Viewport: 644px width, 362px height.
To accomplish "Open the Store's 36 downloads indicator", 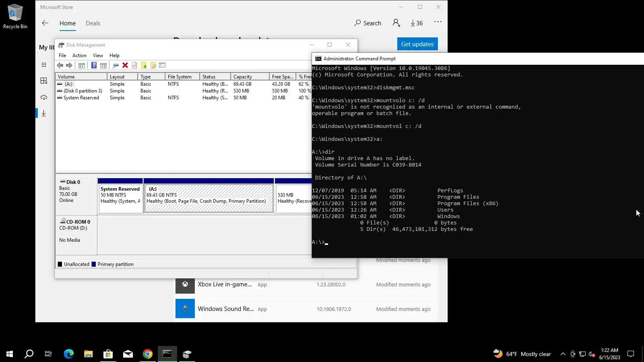I will point(417,23).
